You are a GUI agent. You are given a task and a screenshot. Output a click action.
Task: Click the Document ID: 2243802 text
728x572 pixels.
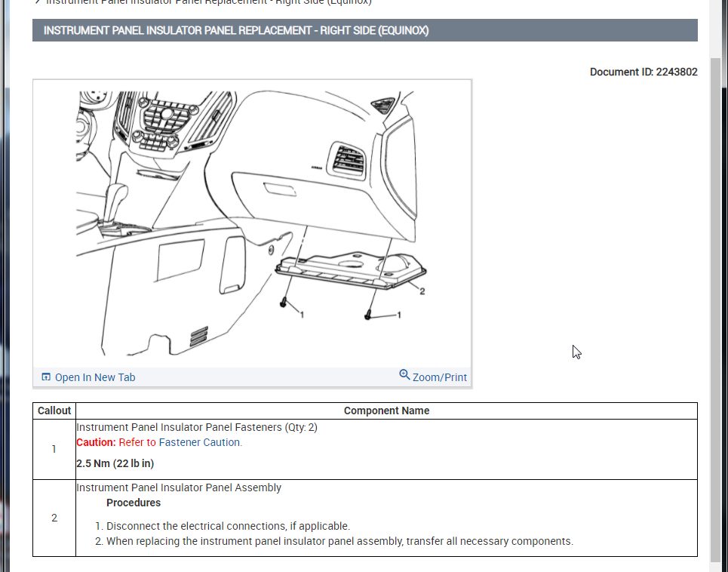tap(644, 72)
